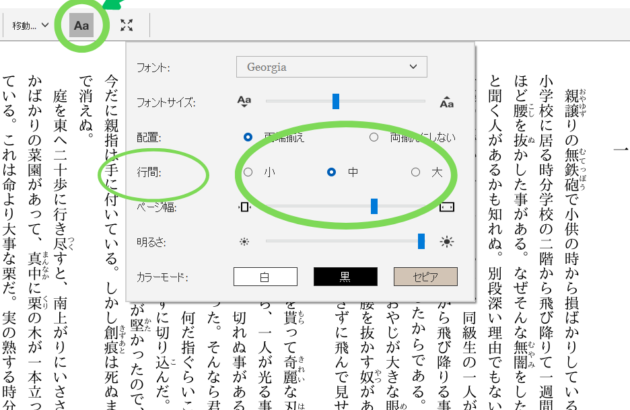
Task: Click the 明るさ label
Action: coord(151,242)
